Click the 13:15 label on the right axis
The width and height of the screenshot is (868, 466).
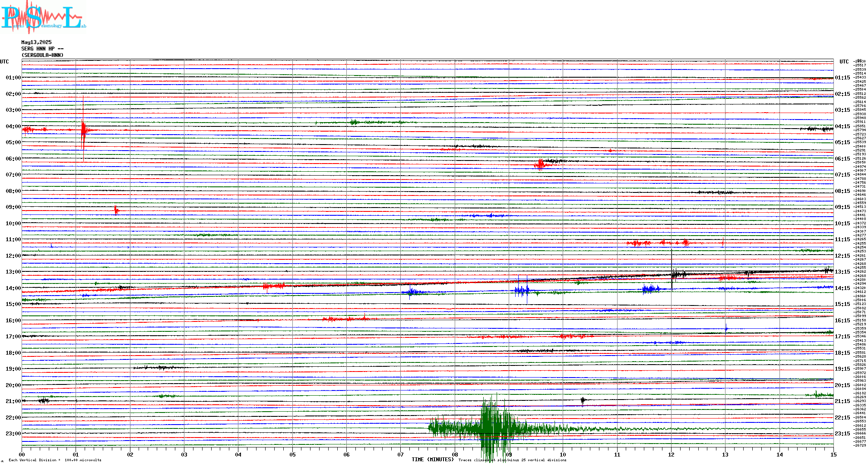(x=843, y=272)
